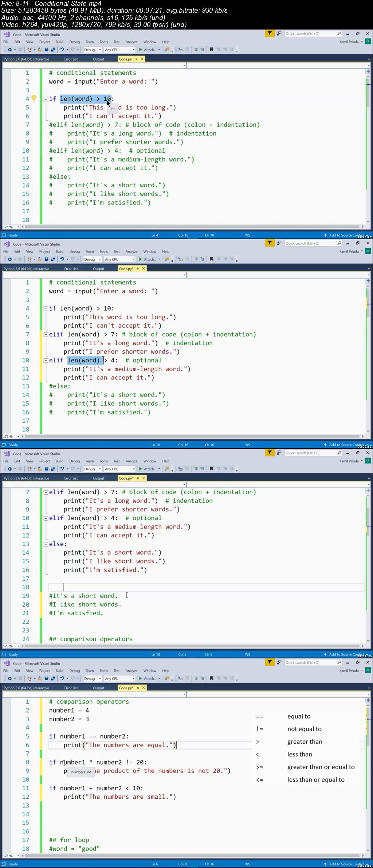Click Ready status icon in Ln 4 frame
The image size is (373, 868).
click(4, 235)
